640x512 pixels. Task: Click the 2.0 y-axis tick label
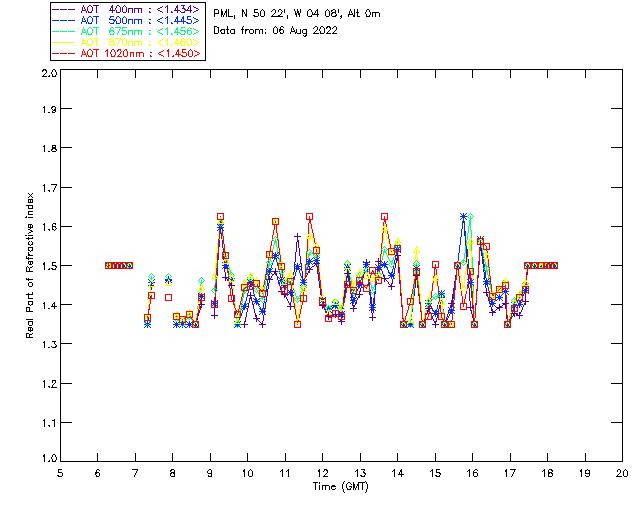click(x=49, y=73)
